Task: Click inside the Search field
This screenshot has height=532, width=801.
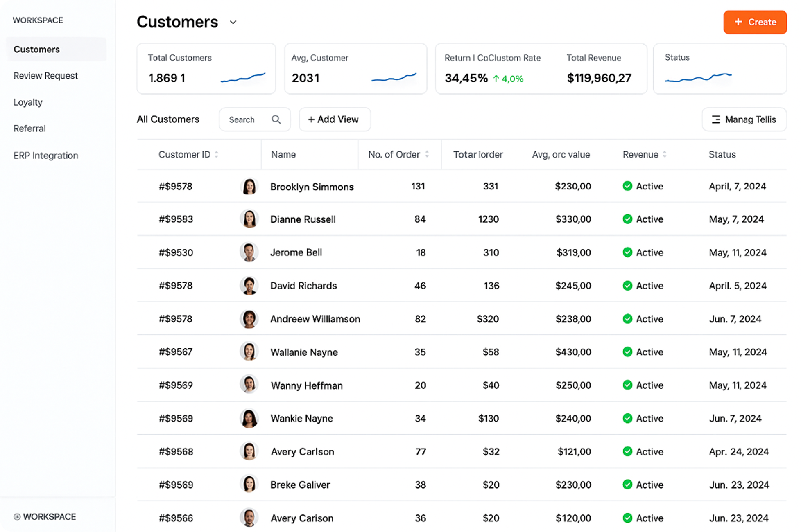Action: (246, 119)
